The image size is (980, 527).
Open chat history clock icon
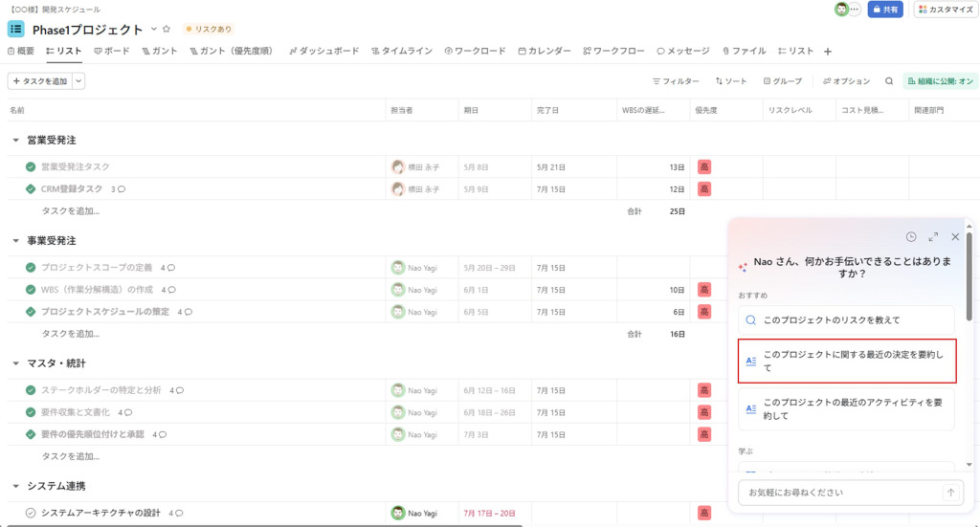pyautogui.click(x=911, y=236)
